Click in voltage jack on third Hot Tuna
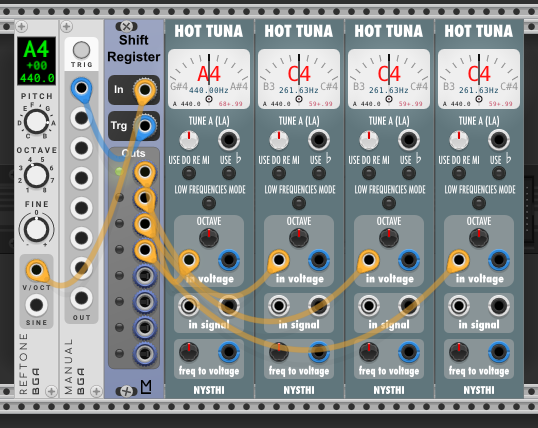This screenshot has height=428, width=538. (x=369, y=260)
